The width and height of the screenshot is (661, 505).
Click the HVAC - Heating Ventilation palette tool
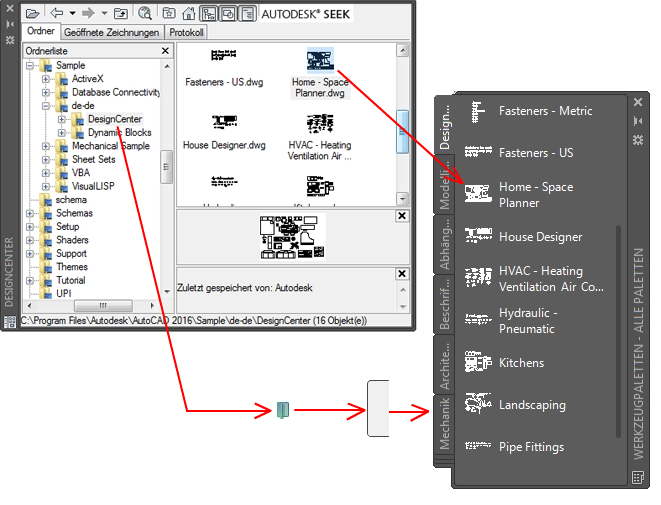tap(534, 279)
